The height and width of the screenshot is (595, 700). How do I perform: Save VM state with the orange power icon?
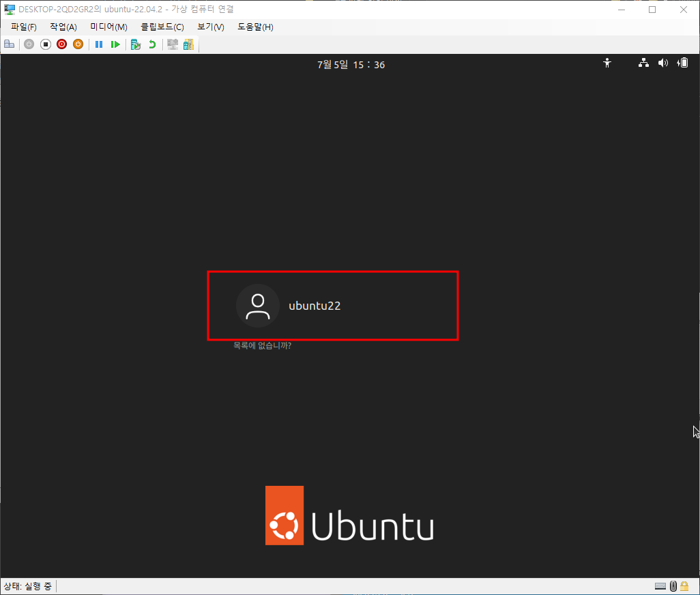coord(78,44)
